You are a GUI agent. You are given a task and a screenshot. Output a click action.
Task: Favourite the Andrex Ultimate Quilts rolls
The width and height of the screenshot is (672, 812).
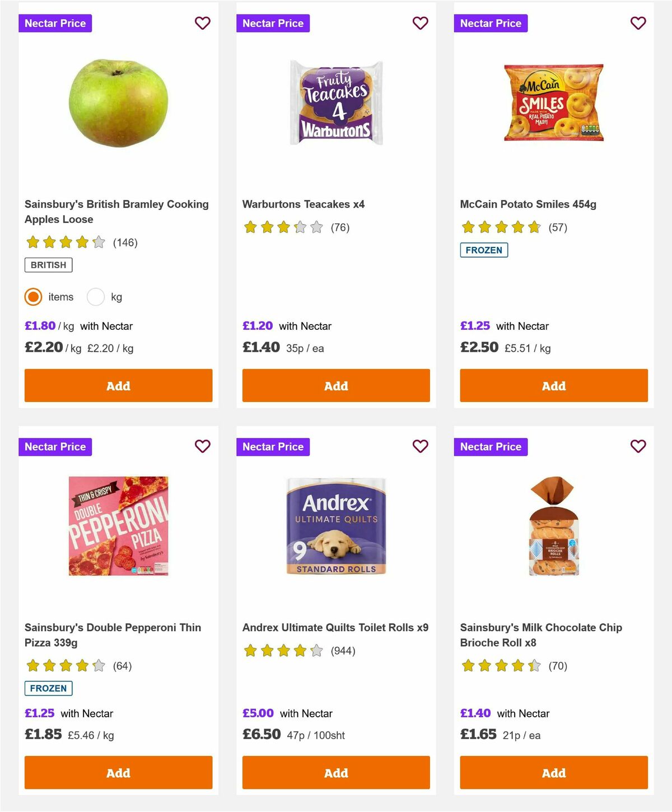coord(420,446)
